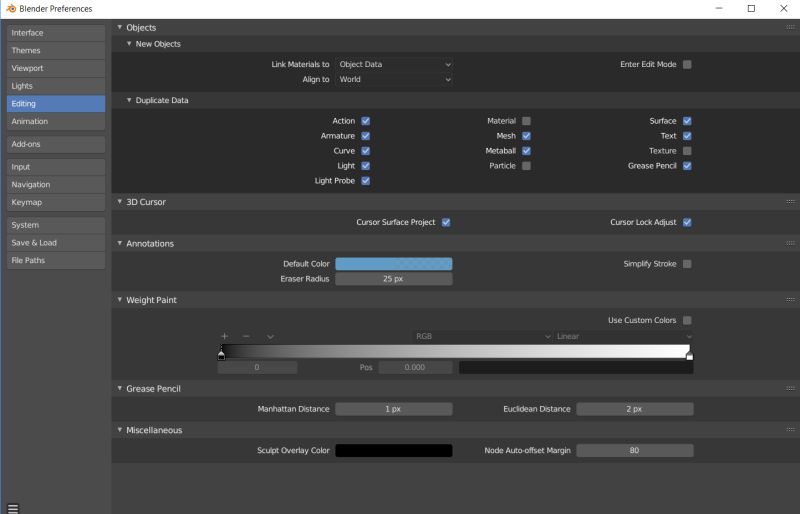Uncheck Mesh duplicate data
Image resolution: width=800 pixels, height=514 pixels.
[527, 136]
